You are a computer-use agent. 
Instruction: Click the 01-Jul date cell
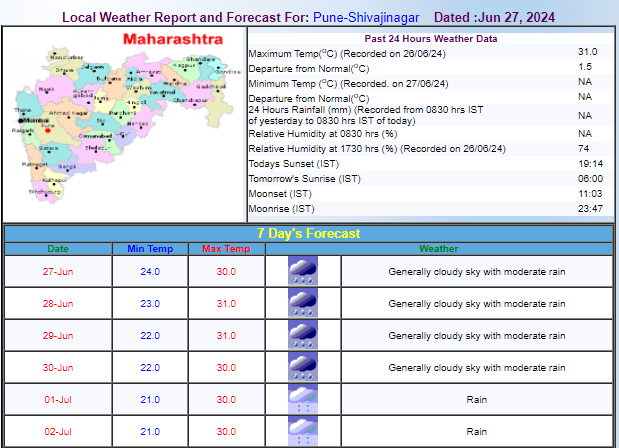[x=58, y=399]
